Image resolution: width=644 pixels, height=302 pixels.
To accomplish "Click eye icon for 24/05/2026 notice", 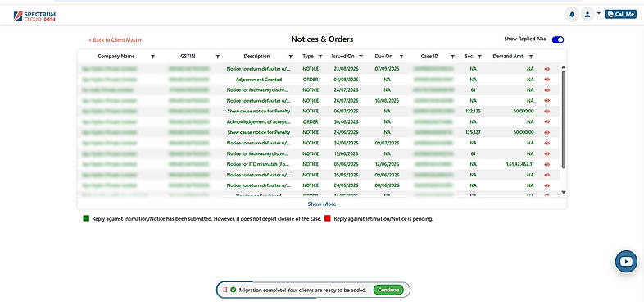I will (x=546, y=185).
